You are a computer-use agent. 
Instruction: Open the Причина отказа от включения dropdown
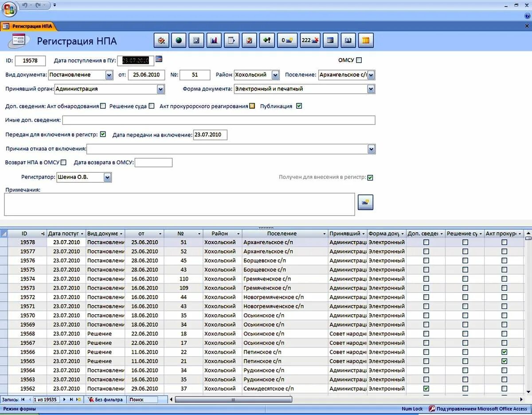point(372,149)
